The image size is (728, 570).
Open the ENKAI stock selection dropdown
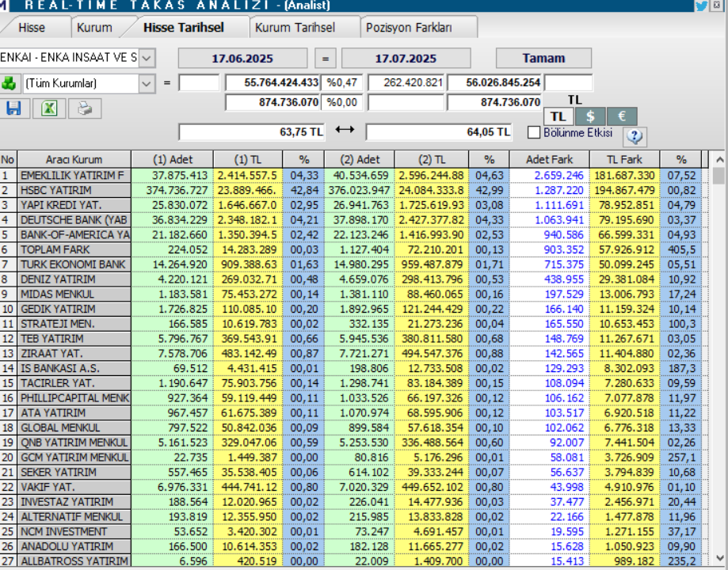click(147, 58)
